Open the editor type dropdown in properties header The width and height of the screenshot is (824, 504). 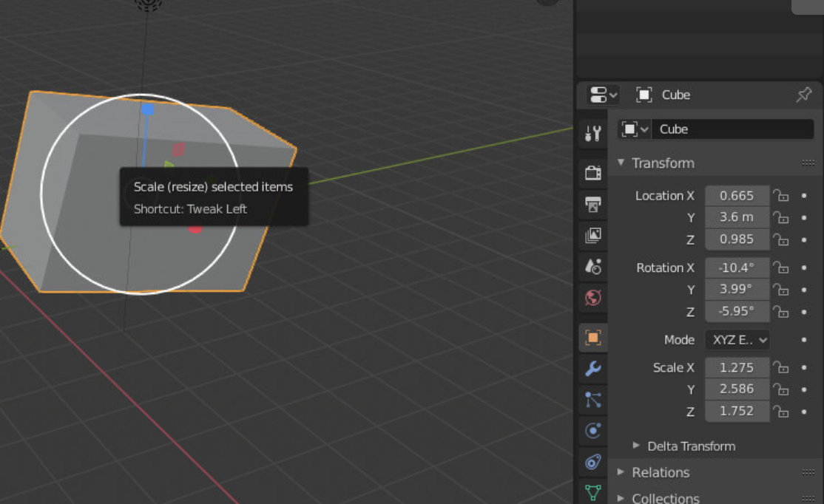603,95
